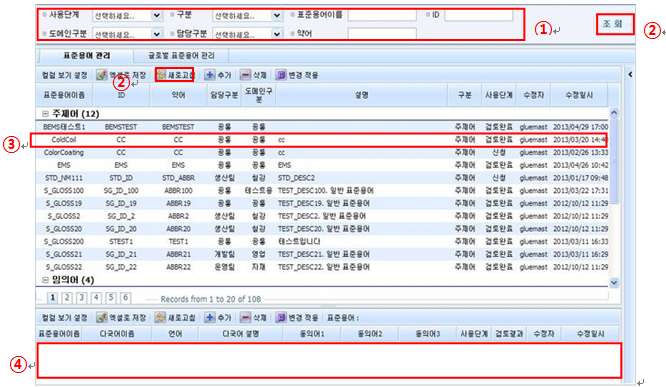
Task: Select the S_GLOSS2 row
Action: [322, 216]
